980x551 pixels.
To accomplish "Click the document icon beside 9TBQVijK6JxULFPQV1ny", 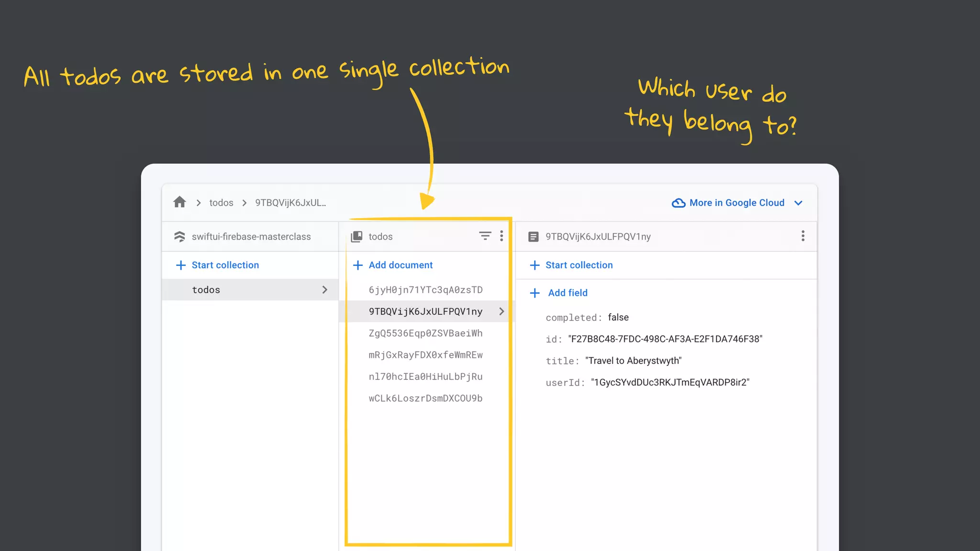I will tap(533, 236).
